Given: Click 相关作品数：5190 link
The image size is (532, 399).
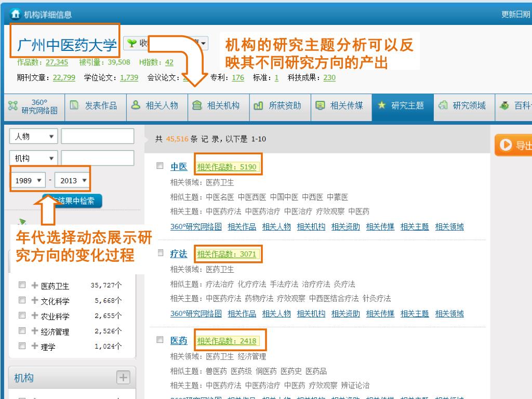Looking at the screenshot, I should click(x=227, y=167).
